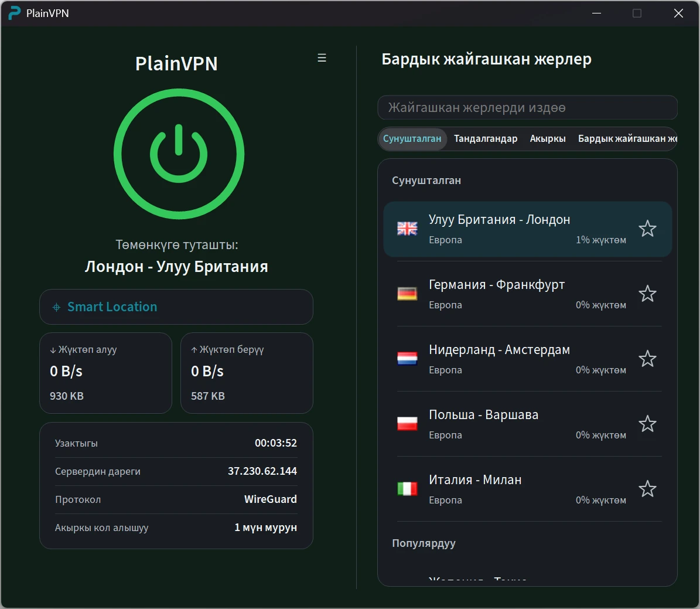
Task: Minimize the PlainVPN window
Action: [x=596, y=13]
